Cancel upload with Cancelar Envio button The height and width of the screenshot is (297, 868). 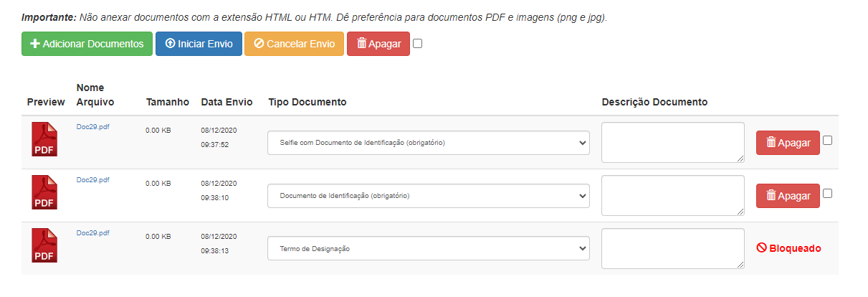coord(292,44)
